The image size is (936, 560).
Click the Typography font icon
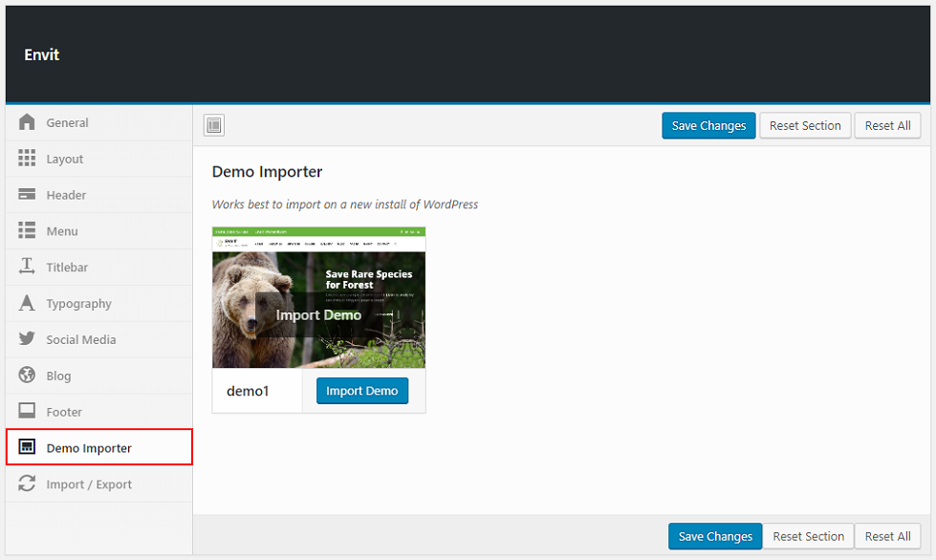tap(27, 304)
